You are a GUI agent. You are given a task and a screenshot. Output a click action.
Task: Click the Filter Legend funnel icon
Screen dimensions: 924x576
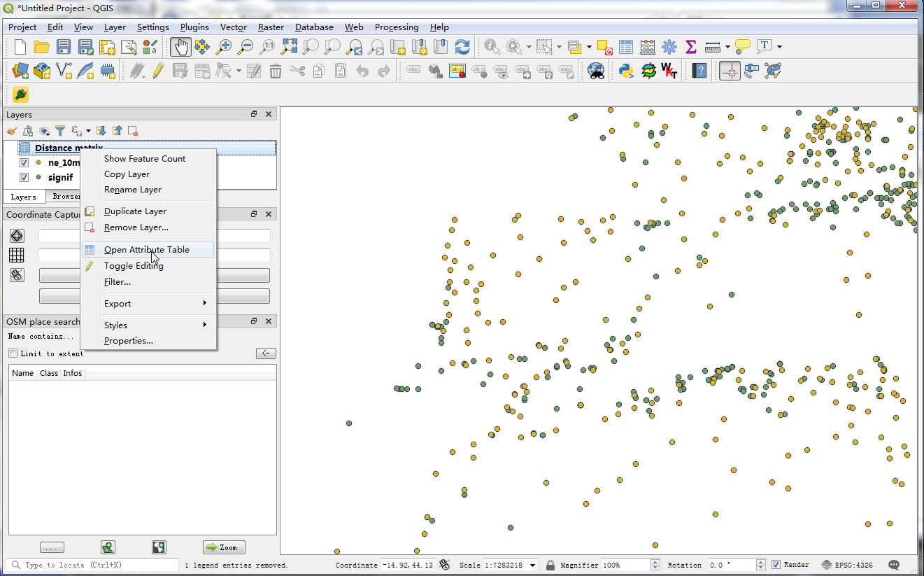point(60,131)
